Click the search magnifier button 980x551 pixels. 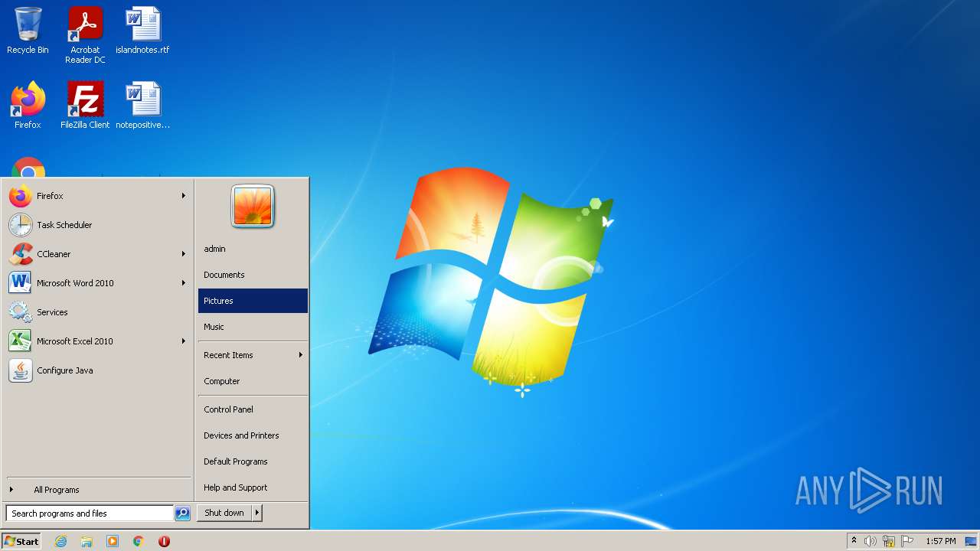182,514
